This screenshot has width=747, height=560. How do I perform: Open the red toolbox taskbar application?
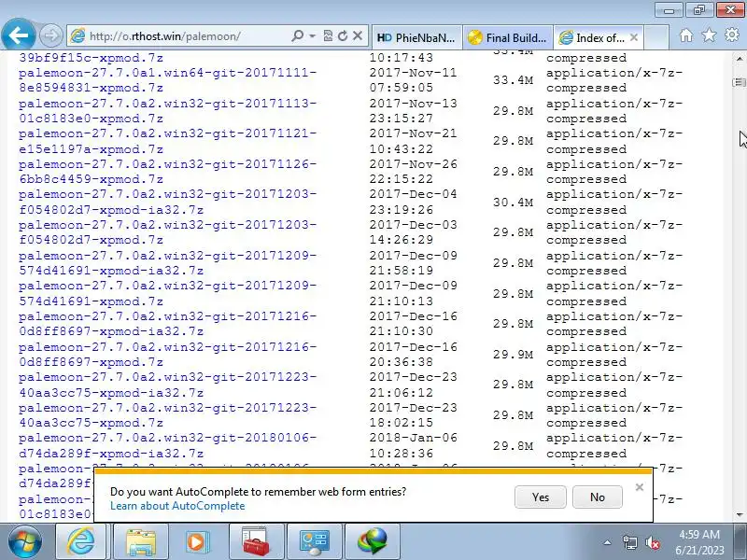click(x=256, y=541)
